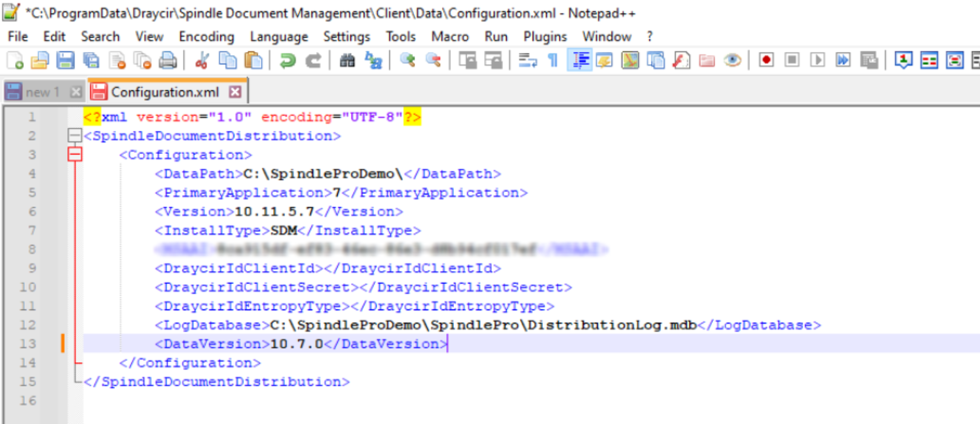Open the Encoding menu
This screenshot has width=980, height=424.
[x=206, y=36]
